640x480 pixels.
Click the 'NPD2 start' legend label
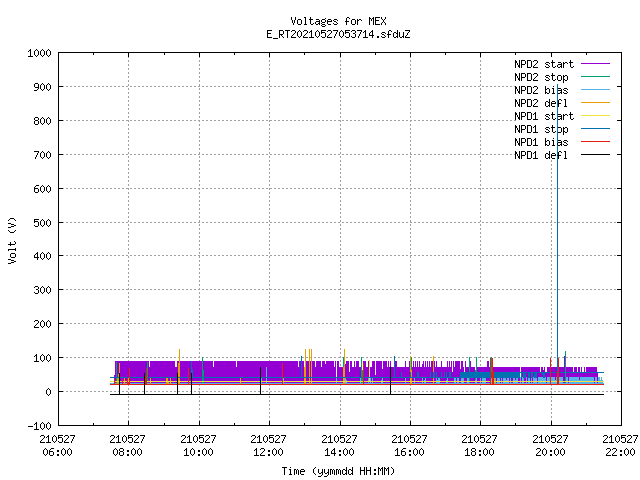pyautogui.click(x=544, y=64)
